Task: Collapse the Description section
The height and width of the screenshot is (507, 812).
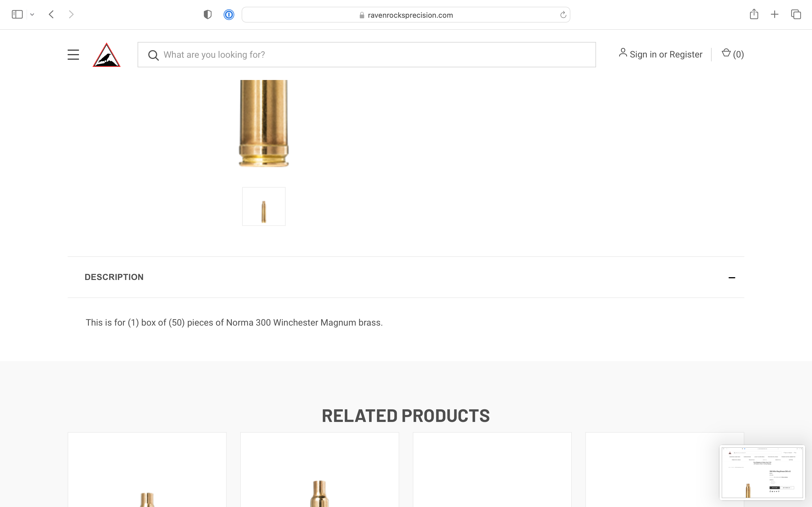Action: (731, 277)
